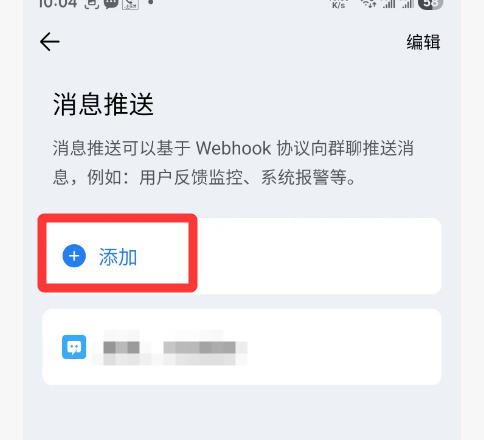Viewport: 484px width, 440px height.
Task: Tap the battery level indicator
Action: (431, 4)
